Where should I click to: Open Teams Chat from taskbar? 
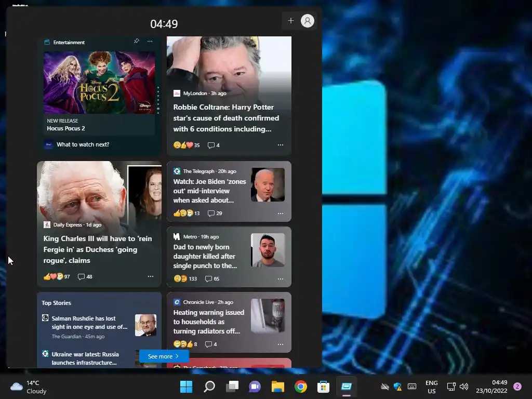(x=255, y=387)
